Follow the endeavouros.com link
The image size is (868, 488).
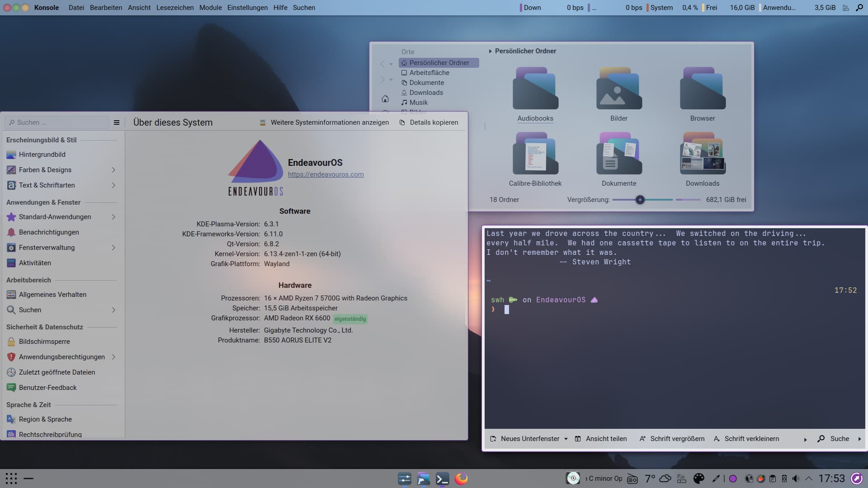[x=325, y=174]
